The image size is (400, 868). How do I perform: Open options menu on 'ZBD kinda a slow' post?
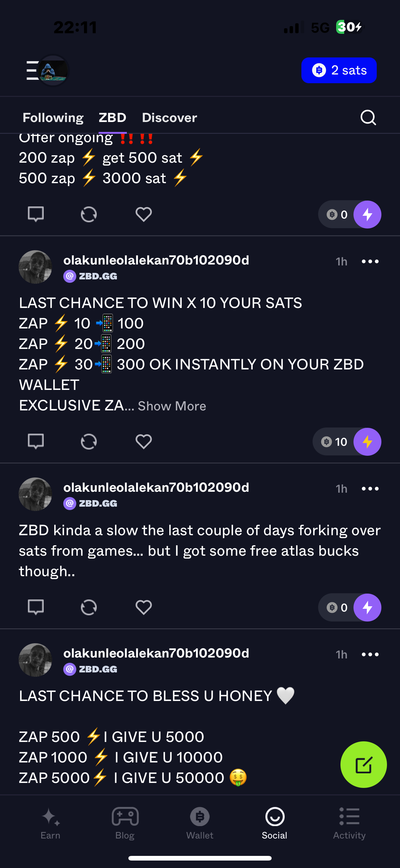point(370,489)
